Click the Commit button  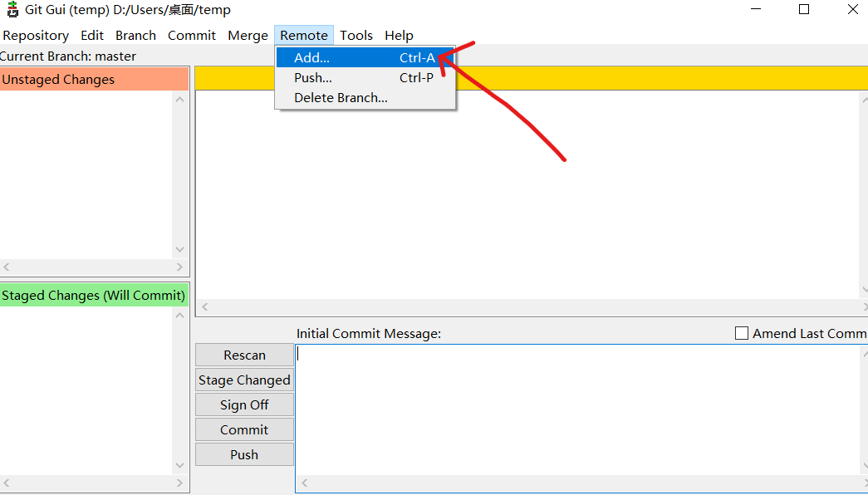click(x=245, y=429)
